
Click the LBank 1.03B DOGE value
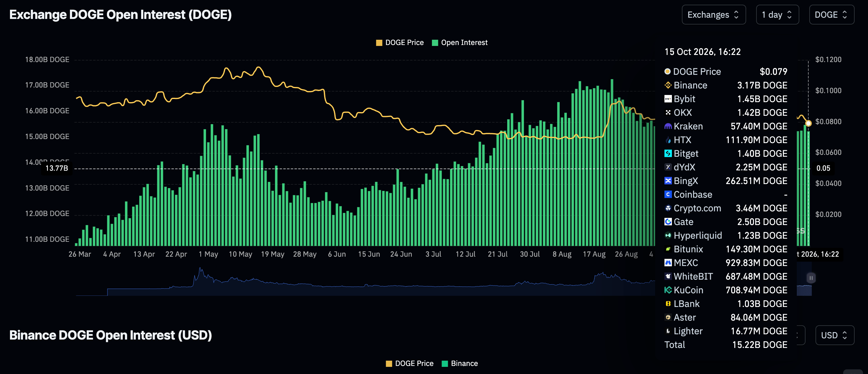762,304
